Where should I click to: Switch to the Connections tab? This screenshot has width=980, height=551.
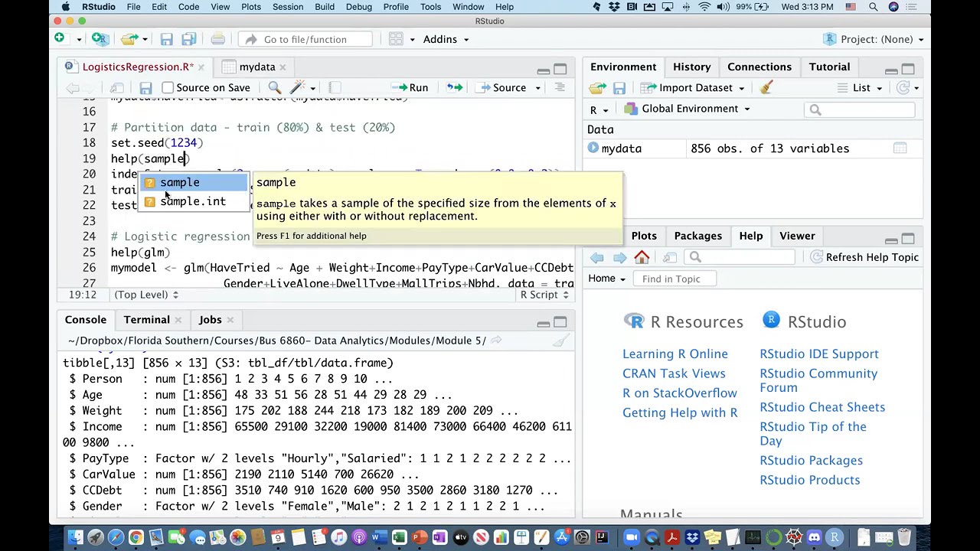pyautogui.click(x=759, y=67)
